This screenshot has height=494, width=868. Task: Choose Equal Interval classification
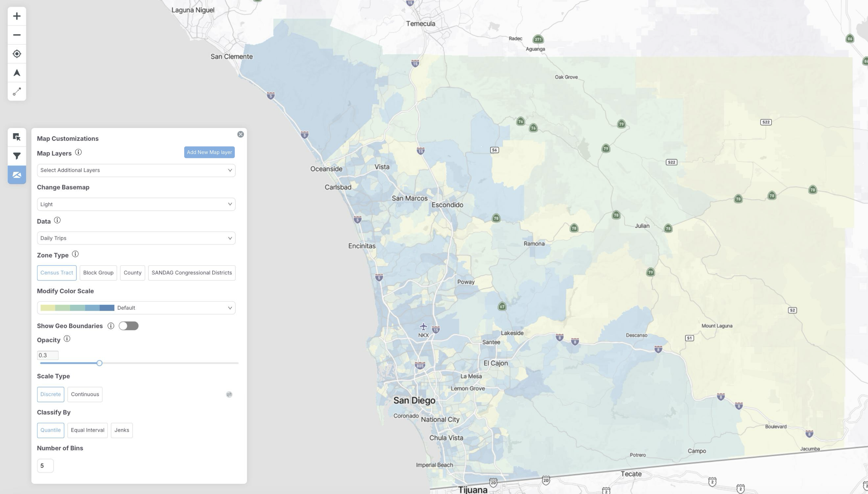pos(87,430)
